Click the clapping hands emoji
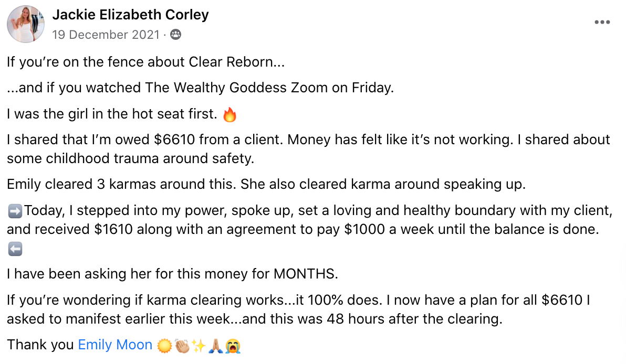Viewport: 626px width, 364px height. [182, 346]
